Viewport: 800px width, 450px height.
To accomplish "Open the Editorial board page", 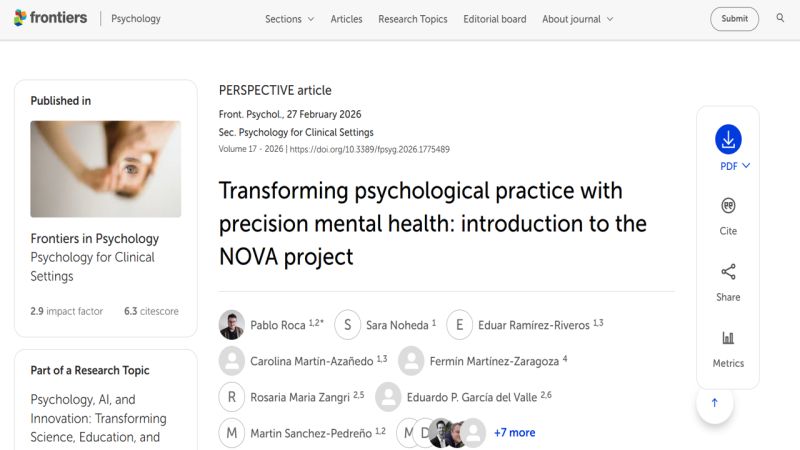I will point(495,19).
